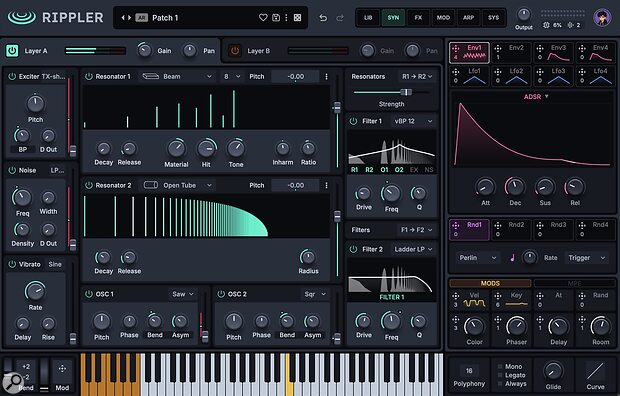Switch to the FX tab
Screen dimensions: 620x396
(418, 17)
